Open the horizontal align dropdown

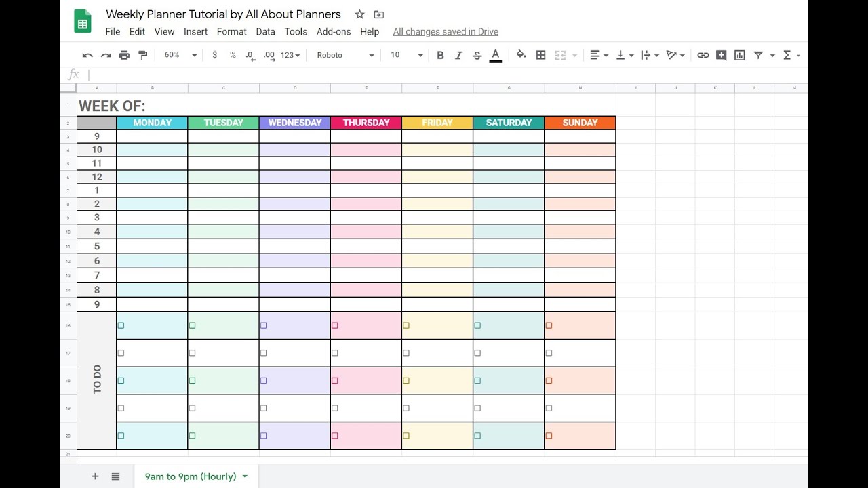coord(598,55)
